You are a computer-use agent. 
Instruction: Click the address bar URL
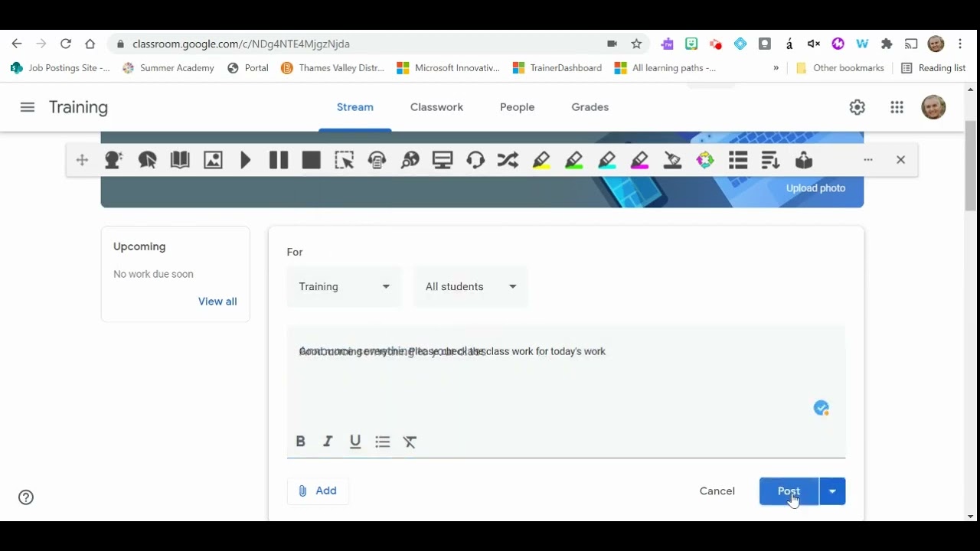[x=241, y=44]
